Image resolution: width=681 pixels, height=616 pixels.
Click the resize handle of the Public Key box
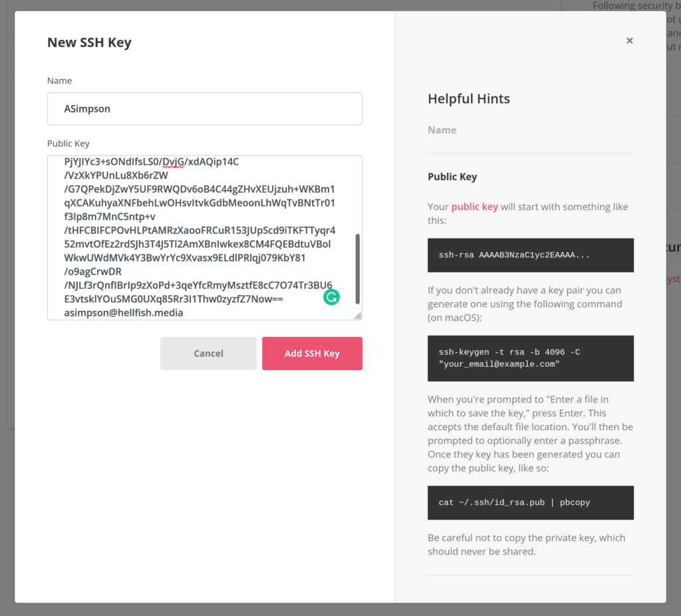point(359,316)
